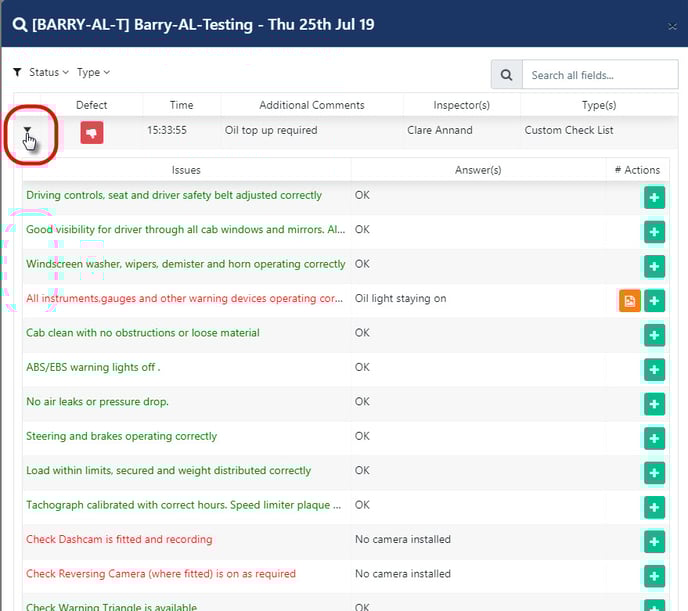Click OK answer for Driving controls row

coord(362,195)
